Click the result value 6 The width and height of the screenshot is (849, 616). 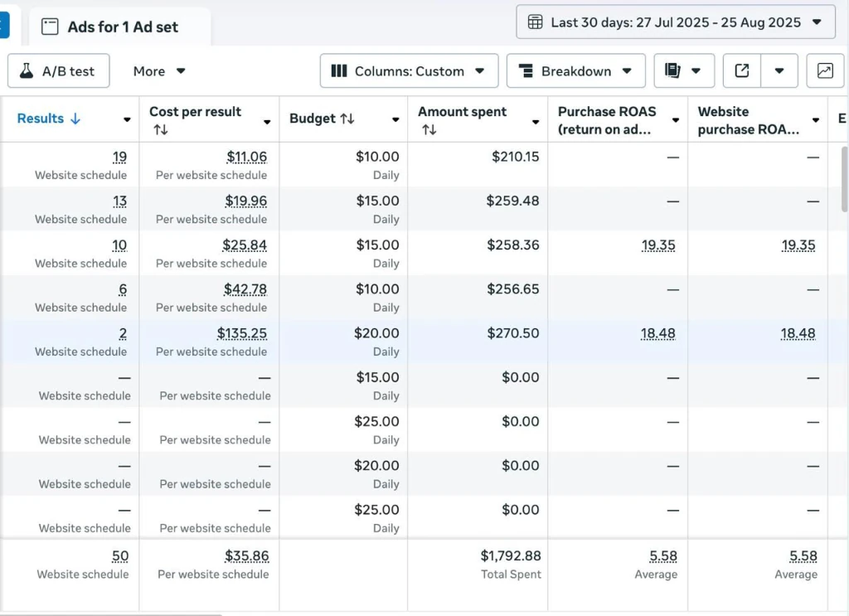(x=123, y=289)
